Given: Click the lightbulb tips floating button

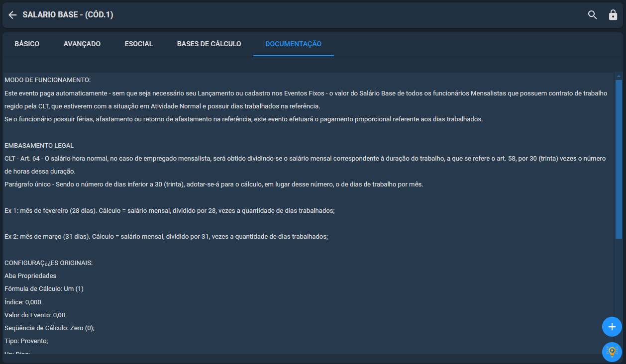Looking at the screenshot, I should pos(612,352).
